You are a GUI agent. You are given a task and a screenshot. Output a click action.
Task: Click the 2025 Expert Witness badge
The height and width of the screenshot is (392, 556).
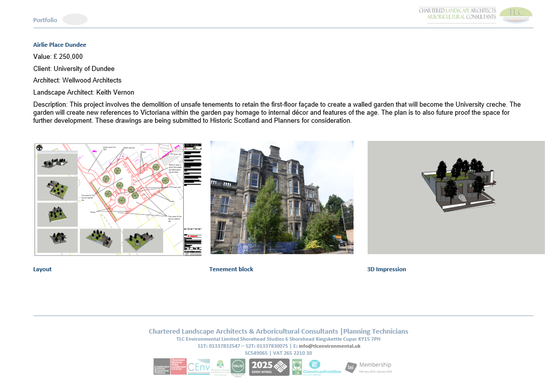tap(269, 367)
